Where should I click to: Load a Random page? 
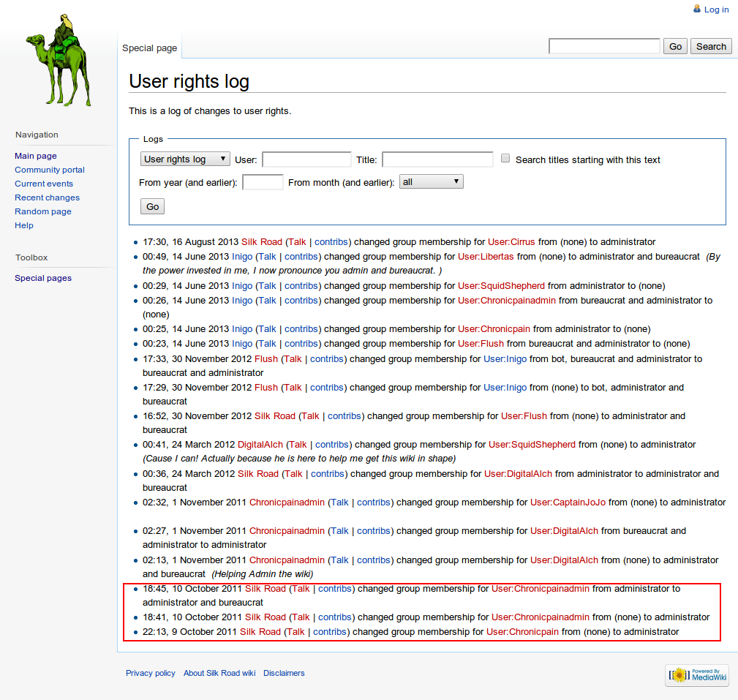click(x=43, y=211)
